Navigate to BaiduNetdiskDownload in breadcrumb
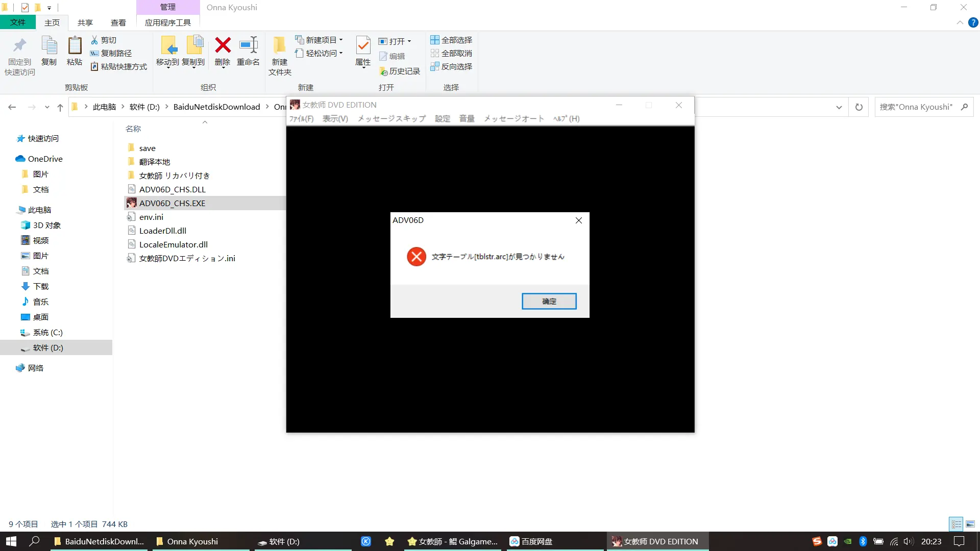Viewport: 980px width, 551px height. click(x=217, y=107)
